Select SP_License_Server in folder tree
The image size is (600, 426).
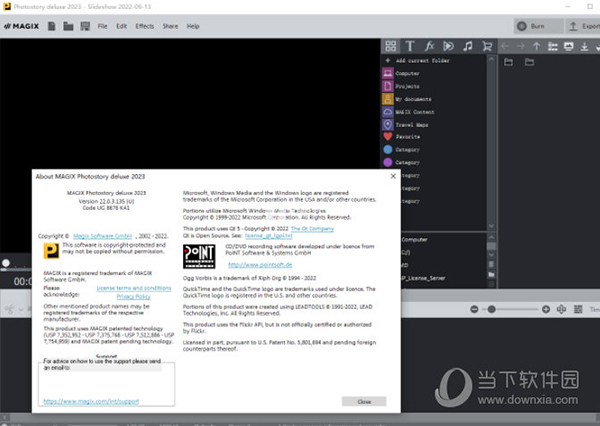click(423, 278)
